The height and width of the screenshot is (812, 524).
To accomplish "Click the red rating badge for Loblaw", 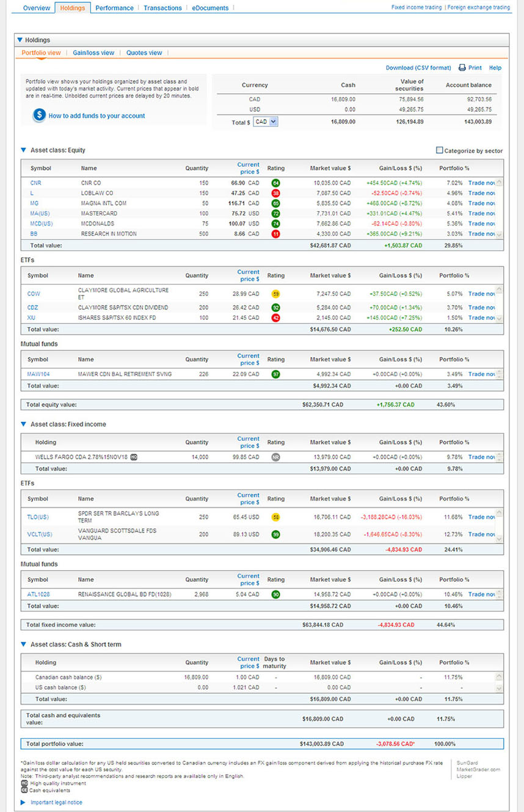I will [x=276, y=193].
